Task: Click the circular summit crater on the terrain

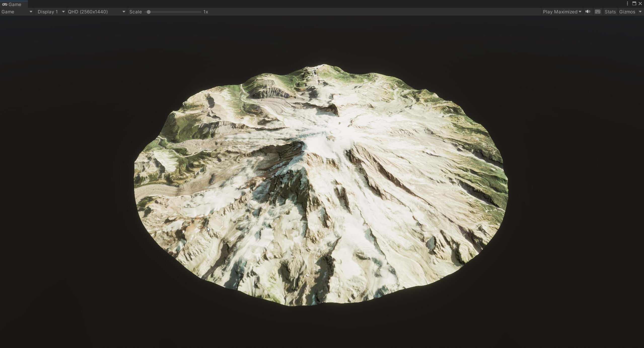Action: click(336, 131)
